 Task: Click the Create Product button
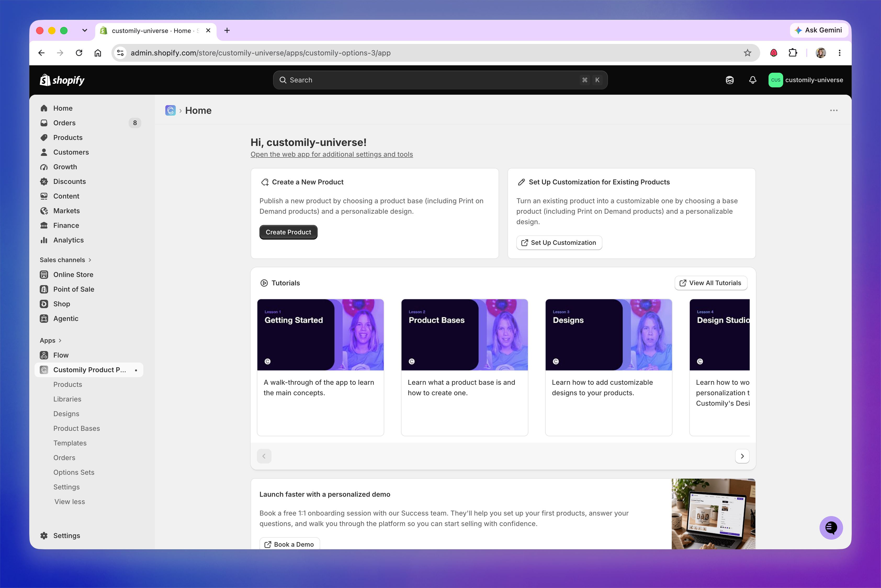(x=289, y=232)
